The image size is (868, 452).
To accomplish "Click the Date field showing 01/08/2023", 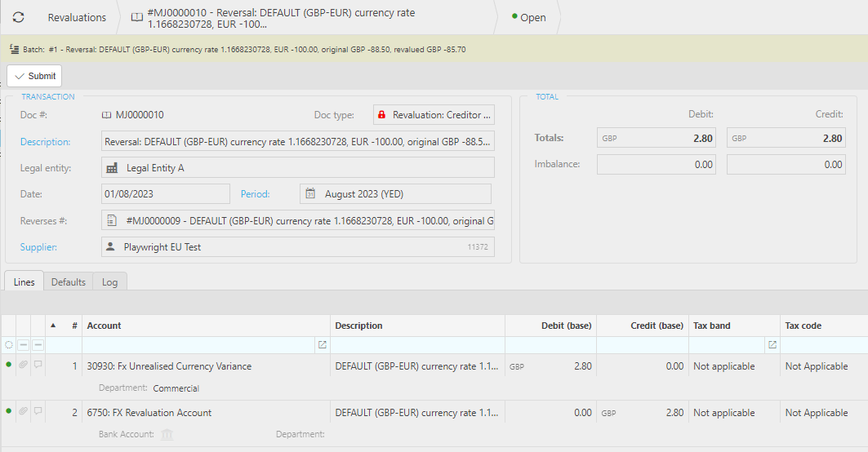I will (x=166, y=193).
